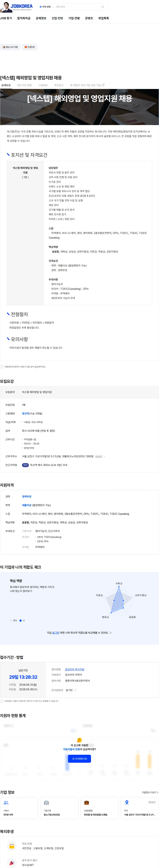159x868 pixels.
Task: Click the 잡코리아 즉시지원 link
Action: [75, 670]
